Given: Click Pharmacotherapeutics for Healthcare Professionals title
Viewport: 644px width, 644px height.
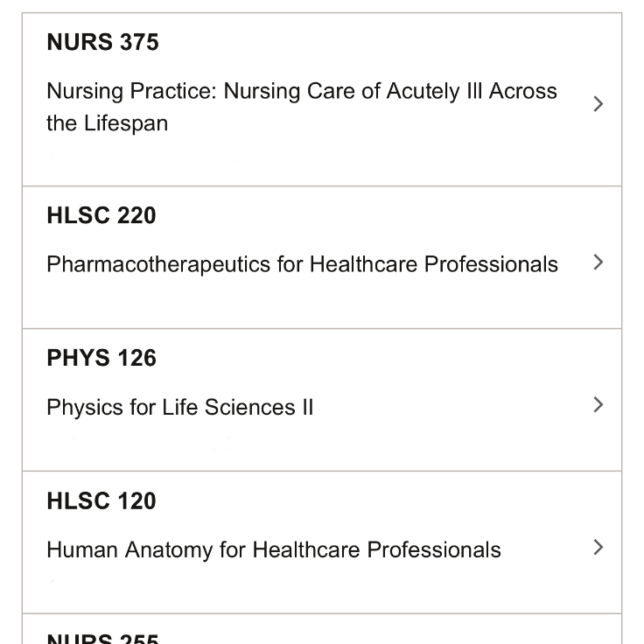Looking at the screenshot, I should coord(302,264).
